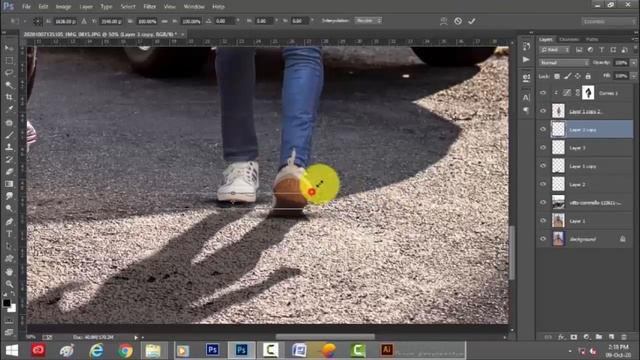The width and height of the screenshot is (640, 360).
Task: Select the Horizontal Type tool
Action: click(9, 234)
